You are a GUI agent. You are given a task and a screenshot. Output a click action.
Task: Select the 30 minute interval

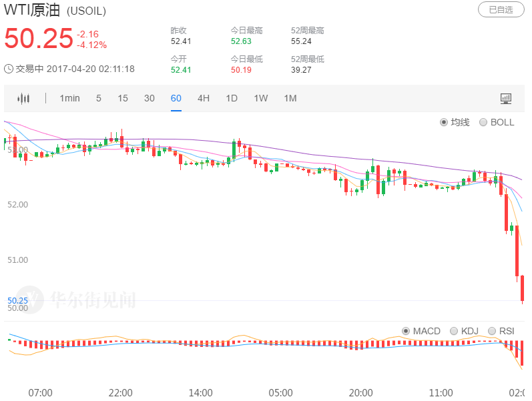click(150, 99)
